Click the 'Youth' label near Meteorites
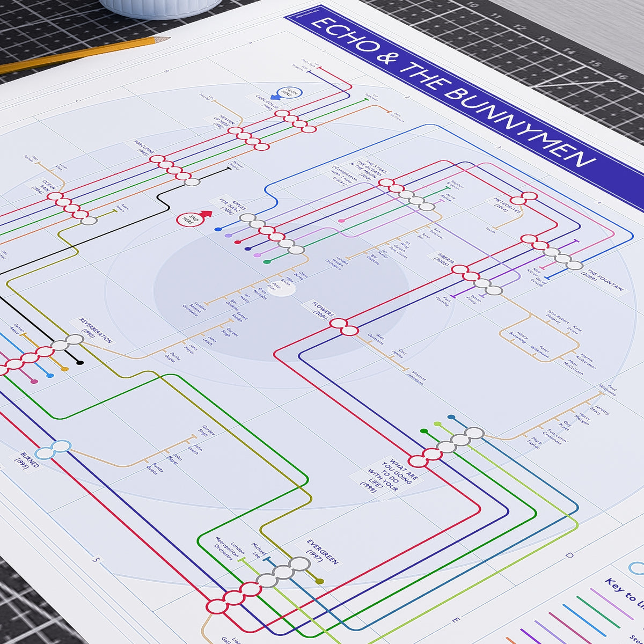644x644 pixels. (x=490, y=229)
